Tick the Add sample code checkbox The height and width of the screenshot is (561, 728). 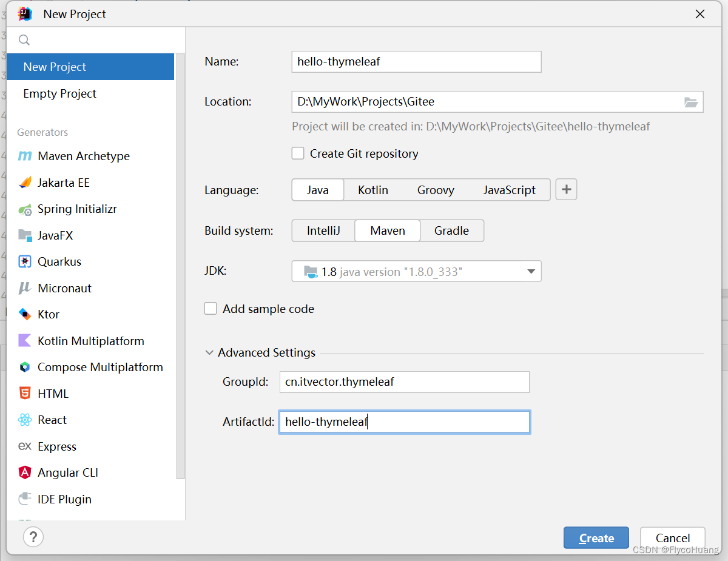pyautogui.click(x=211, y=309)
